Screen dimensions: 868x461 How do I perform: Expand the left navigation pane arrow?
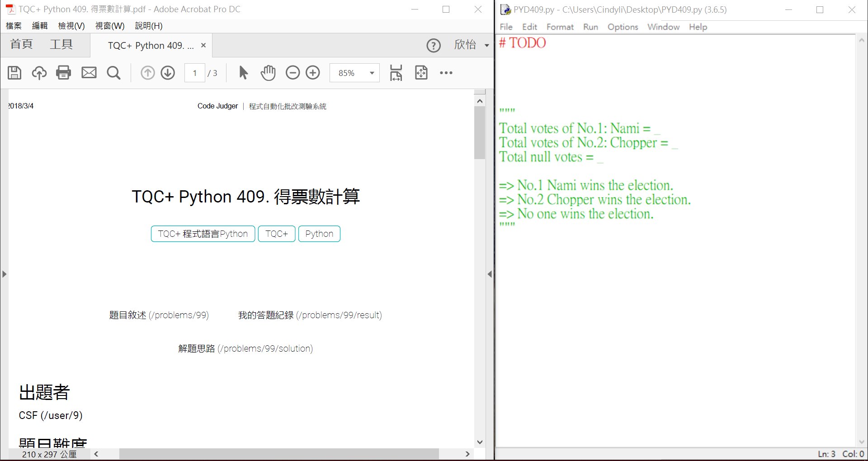(4, 274)
